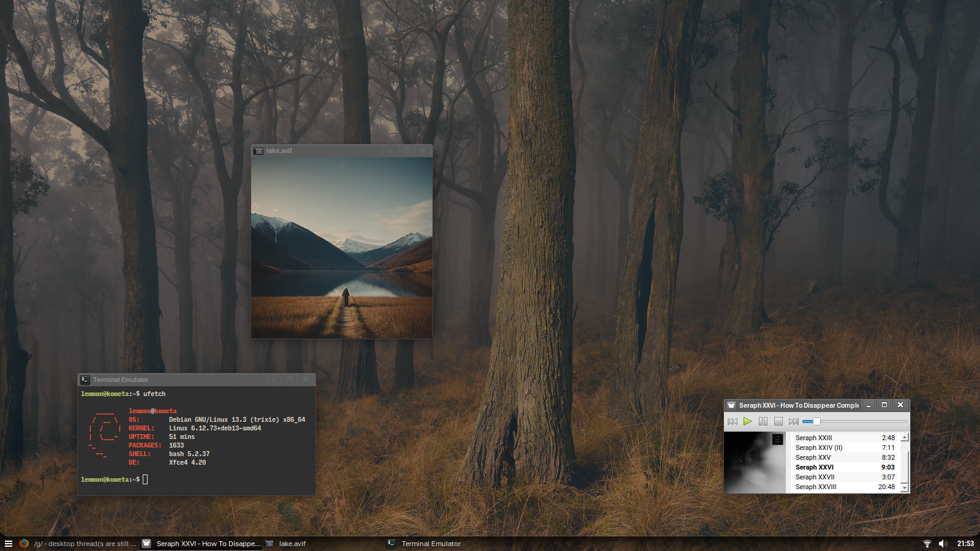980x551 pixels.
Task: Close the Seraph XXVI music player window
Action: 900,405
